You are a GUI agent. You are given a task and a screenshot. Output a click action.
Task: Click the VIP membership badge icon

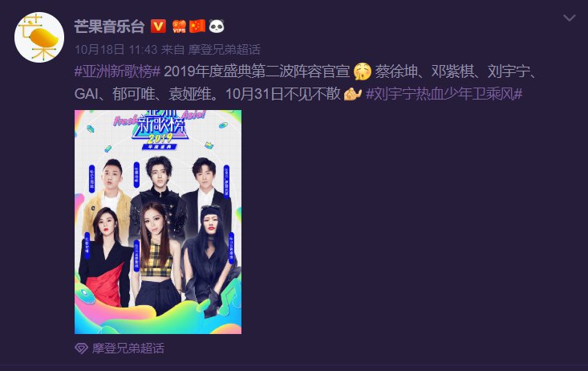click(x=179, y=26)
